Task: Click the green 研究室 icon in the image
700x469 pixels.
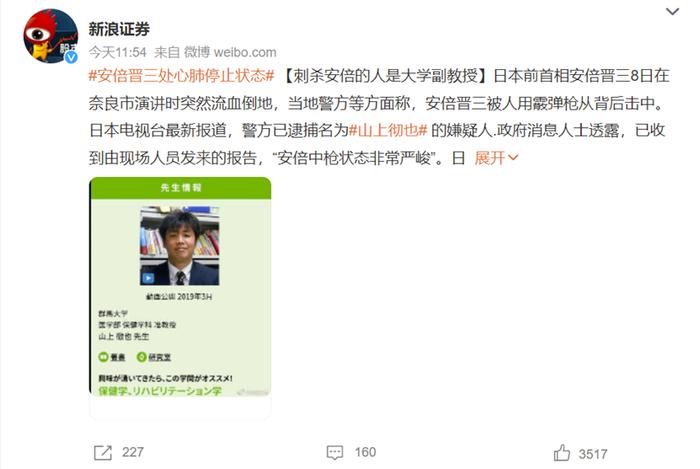Action: (x=142, y=357)
